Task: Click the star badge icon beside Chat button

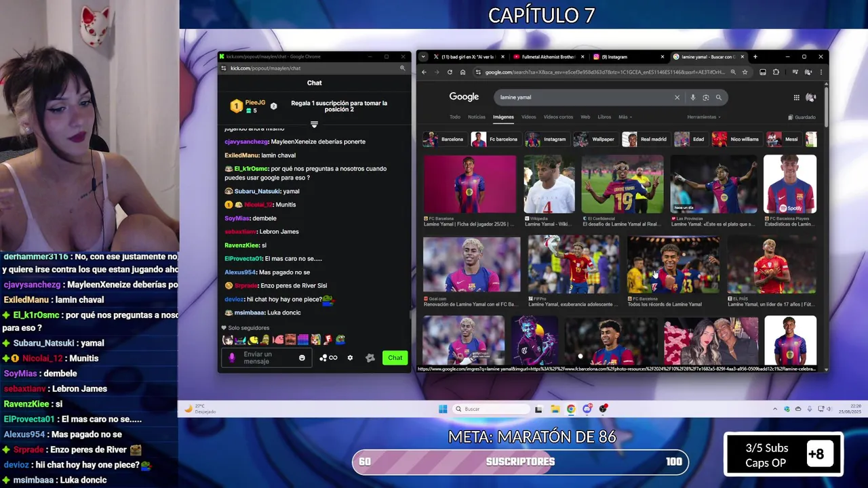Action: tap(370, 358)
